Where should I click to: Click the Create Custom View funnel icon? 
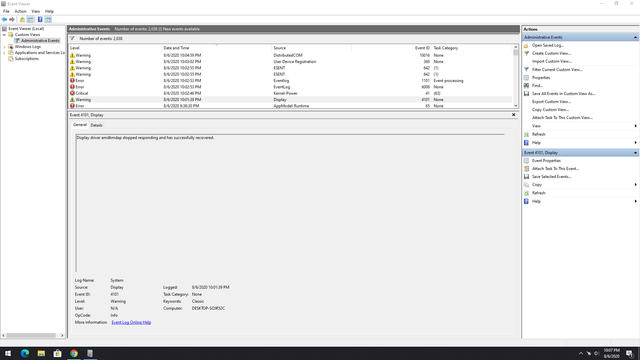(x=527, y=53)
